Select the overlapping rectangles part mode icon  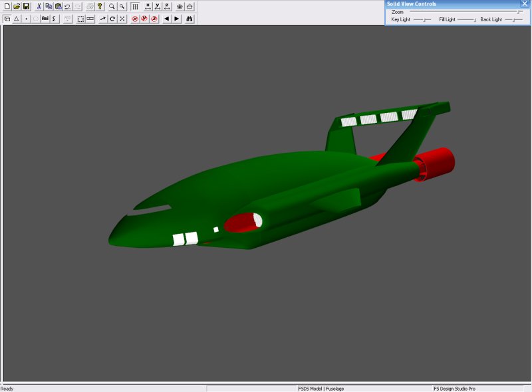coord(7,19)
